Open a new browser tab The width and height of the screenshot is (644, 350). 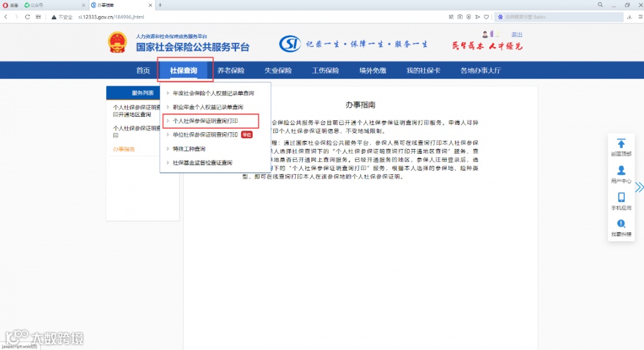(x=160, y=5)
